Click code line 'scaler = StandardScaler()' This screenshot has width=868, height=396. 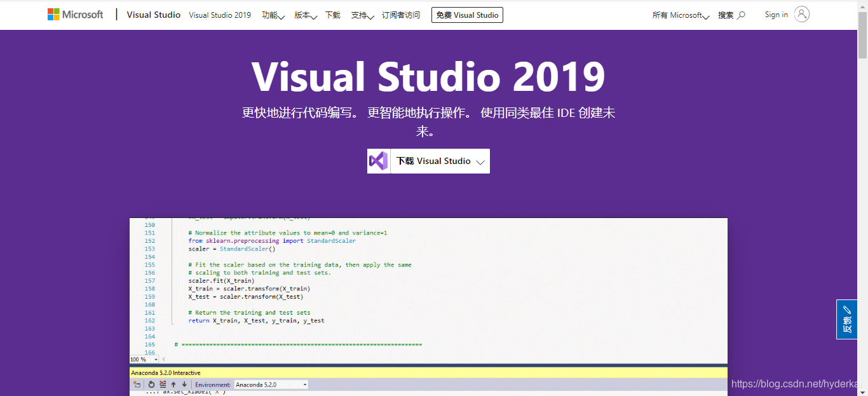(232, 249)
